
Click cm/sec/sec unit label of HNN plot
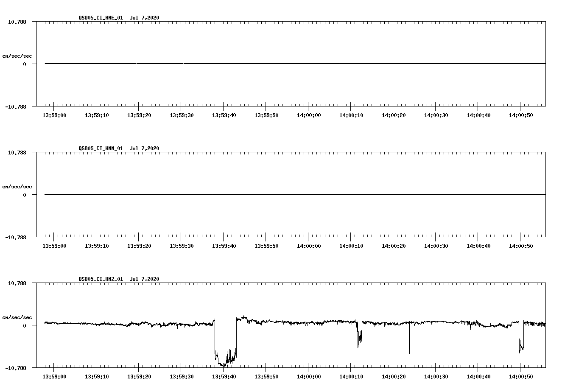pyautogui.click(x=17, y=187)
